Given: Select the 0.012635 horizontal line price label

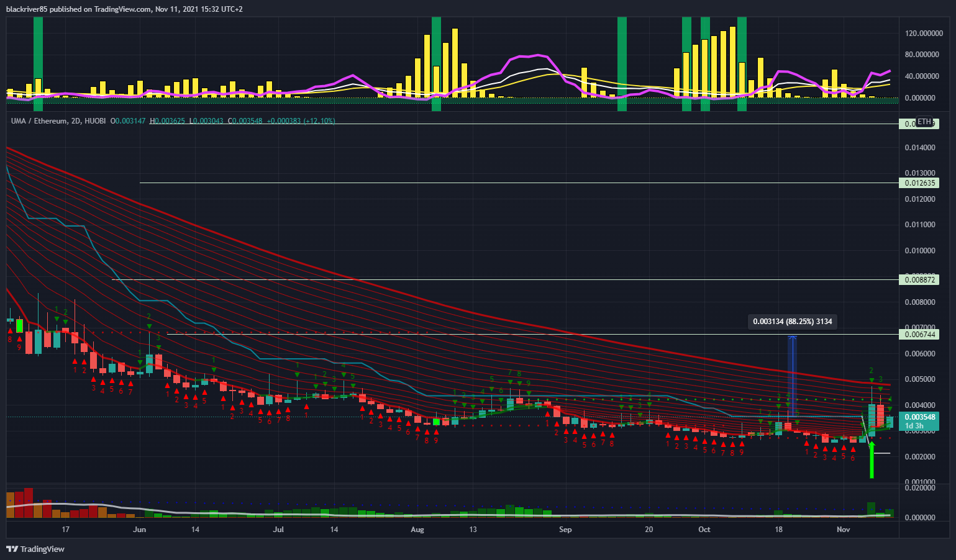Looking at the screenshot, I should pyautogui.click(x=919, y=183).
